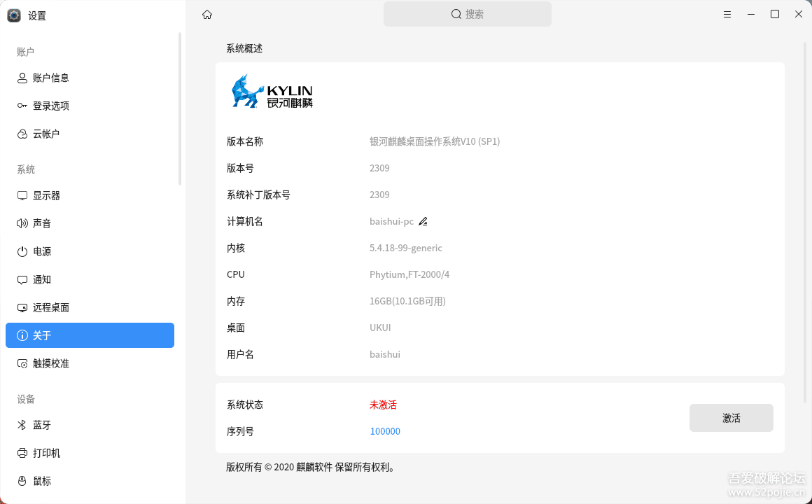Open the hamburger menu icon
The width and height of the screenshot is (812, 504).
[x=727, y=15]
